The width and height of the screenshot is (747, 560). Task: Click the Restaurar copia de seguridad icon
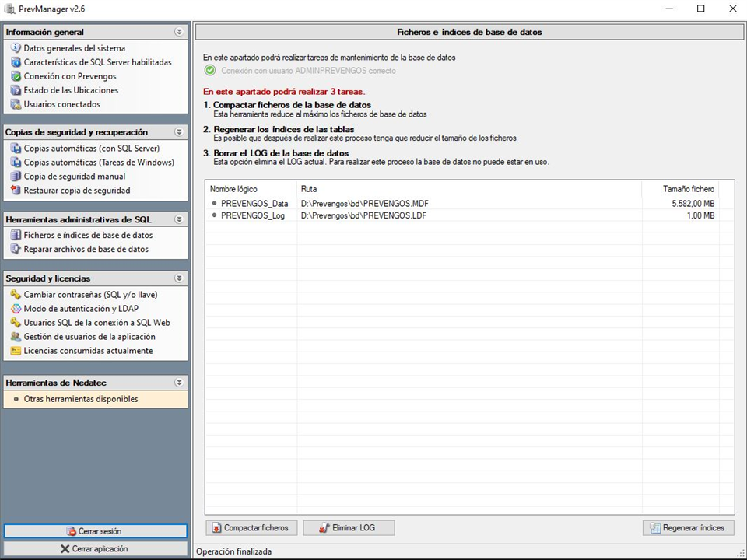[x=16, y=191]
